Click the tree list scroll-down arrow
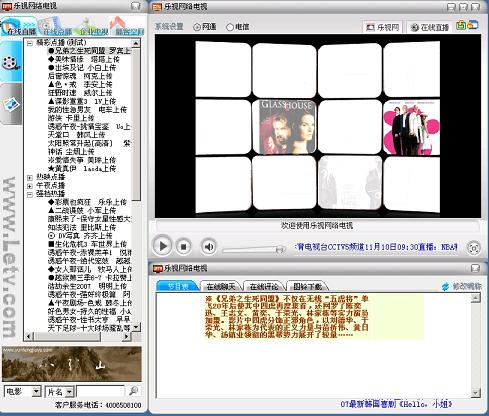Screen dimensions: 489x416 (x=136, y=327)
